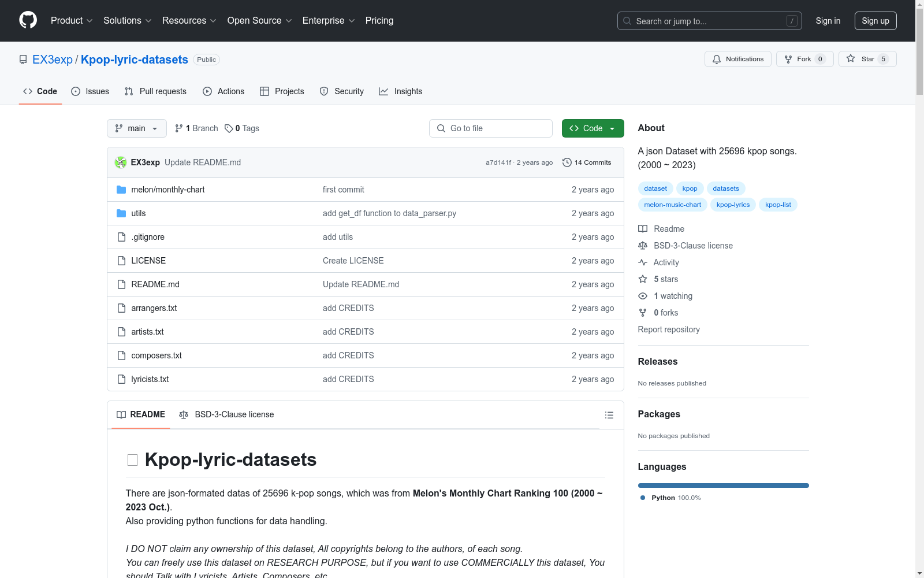
Task: Click the eye icon next to 1 watching
Action: click(643, 296)
